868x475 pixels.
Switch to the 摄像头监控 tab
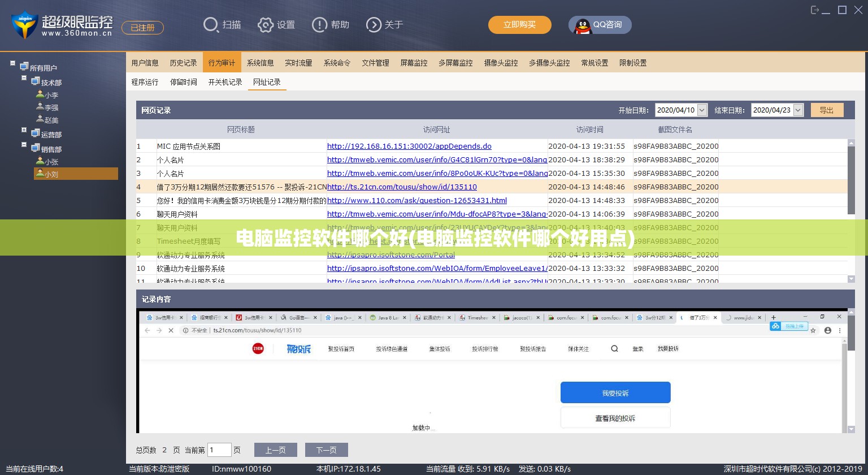coord(501,63)
